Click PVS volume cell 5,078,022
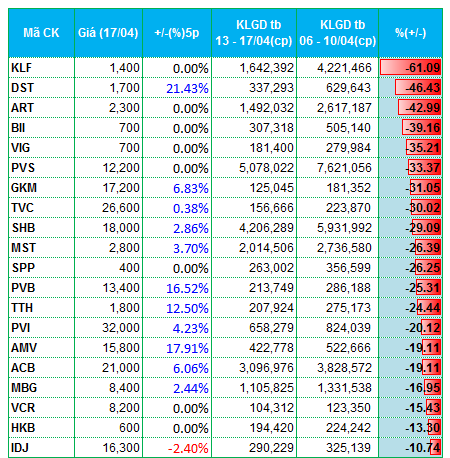This screenshot has height=458, width=450. tap(254, 168)
